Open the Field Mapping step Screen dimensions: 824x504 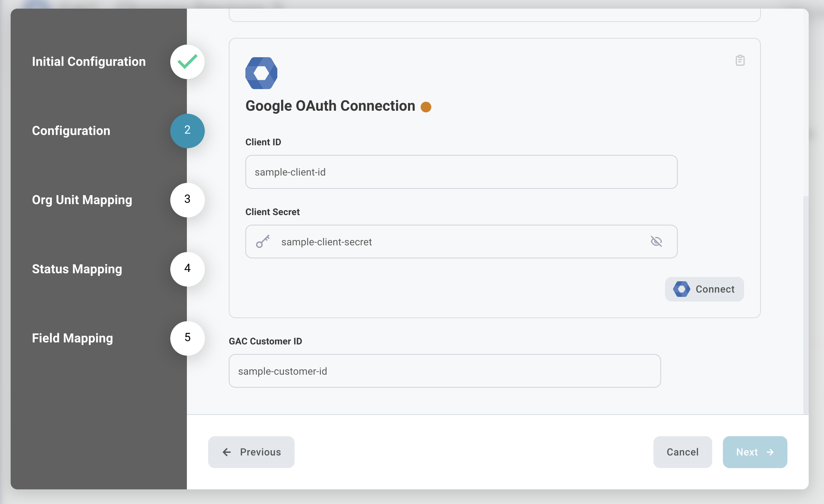72,338
